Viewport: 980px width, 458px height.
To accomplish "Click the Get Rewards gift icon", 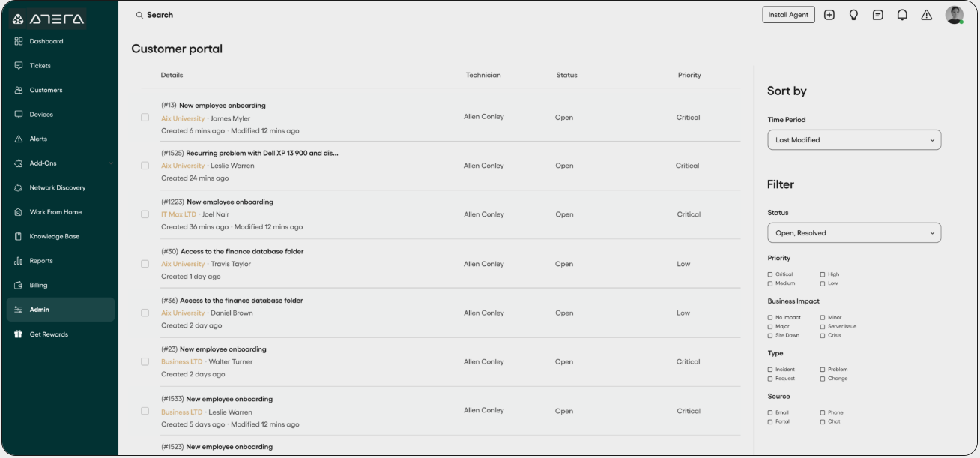I will click(19, 334).
